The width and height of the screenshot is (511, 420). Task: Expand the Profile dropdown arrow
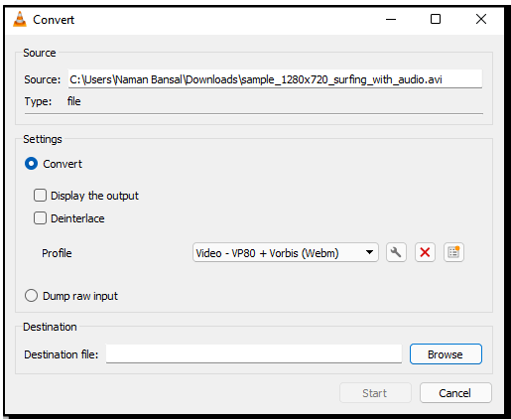click(369, 252)
